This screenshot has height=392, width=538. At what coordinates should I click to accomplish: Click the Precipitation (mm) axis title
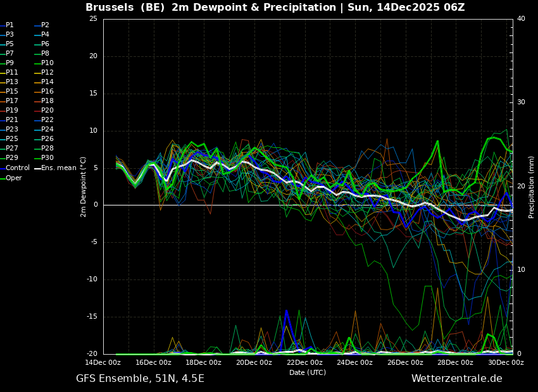[x=532, y=187]
